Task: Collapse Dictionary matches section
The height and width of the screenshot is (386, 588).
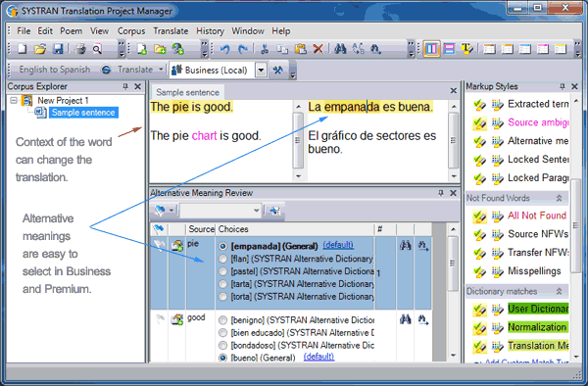Action: (559, 291)
